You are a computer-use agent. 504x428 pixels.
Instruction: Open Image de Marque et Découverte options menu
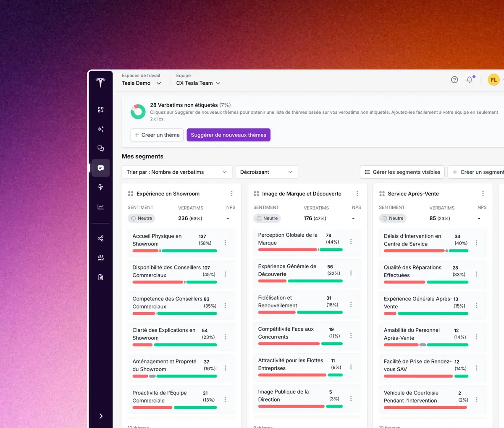tap(357, 193)
